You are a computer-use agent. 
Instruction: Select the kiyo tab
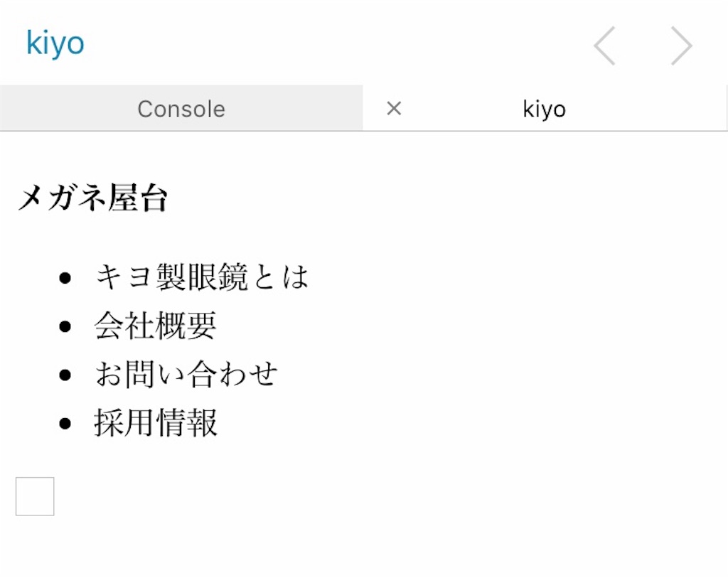click(544, 108)
